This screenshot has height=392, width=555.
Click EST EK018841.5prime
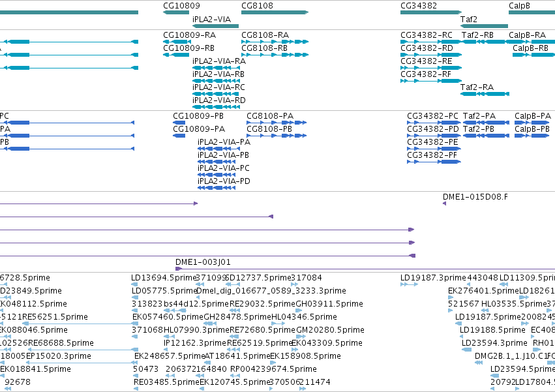point(35,369)
